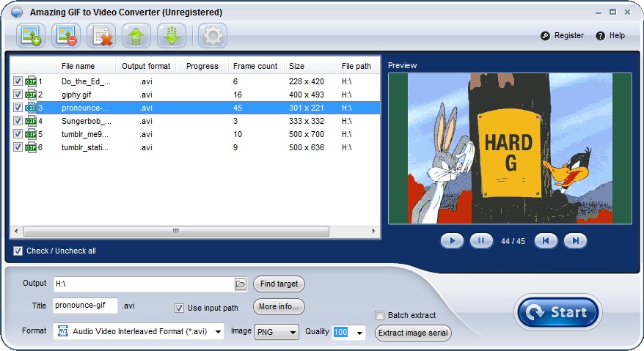Click the GIF file icon for row 2

(x=31, y=95)
